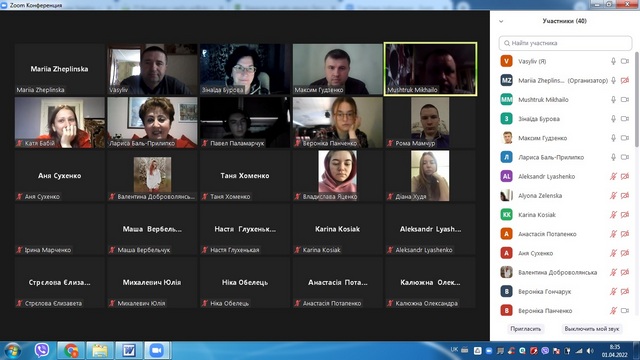The height and width of the screenshot is (360, 640).
Task: Click the KK avatar of Karina Kosiak
Action: coord(506,215)
